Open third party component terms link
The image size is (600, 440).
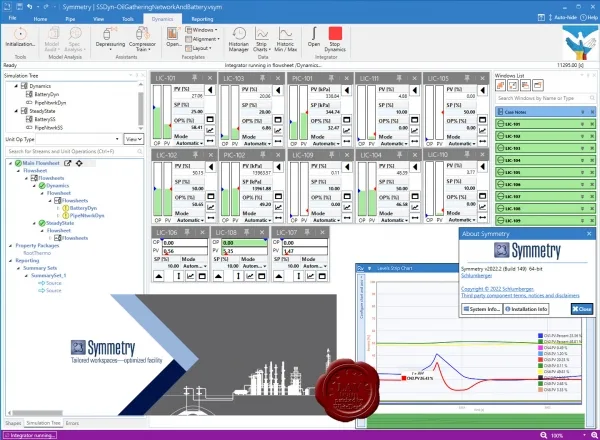(520, 295)
